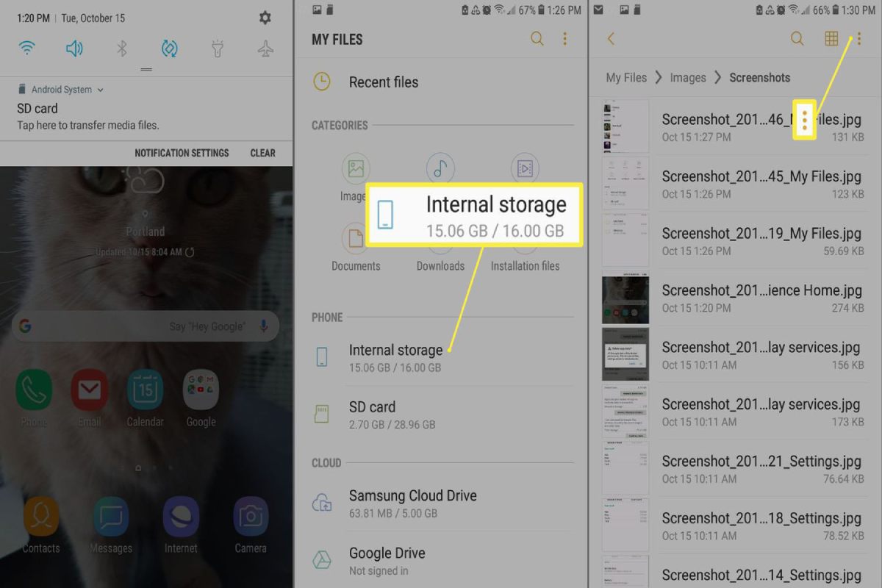Open more options in Screenshots folder header
Image resolution: width=882 pixels, height=588 pixels.
coord(858,39)
